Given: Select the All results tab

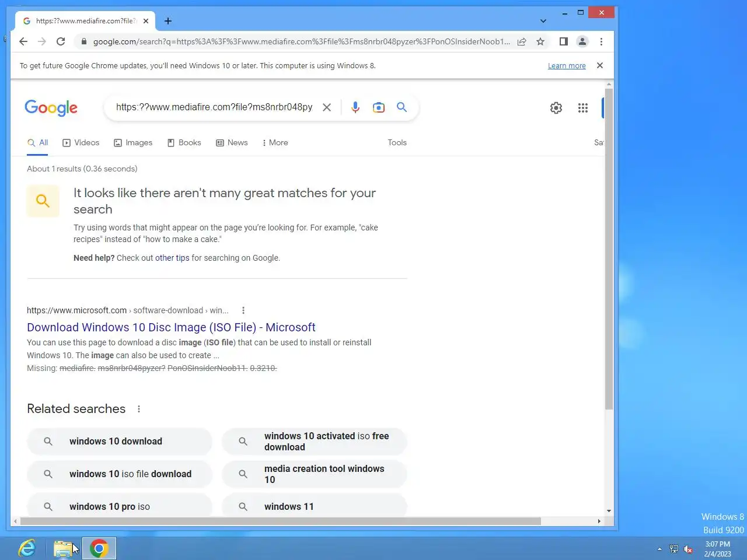Looking at the screenshot, I should tap(37, 143).
